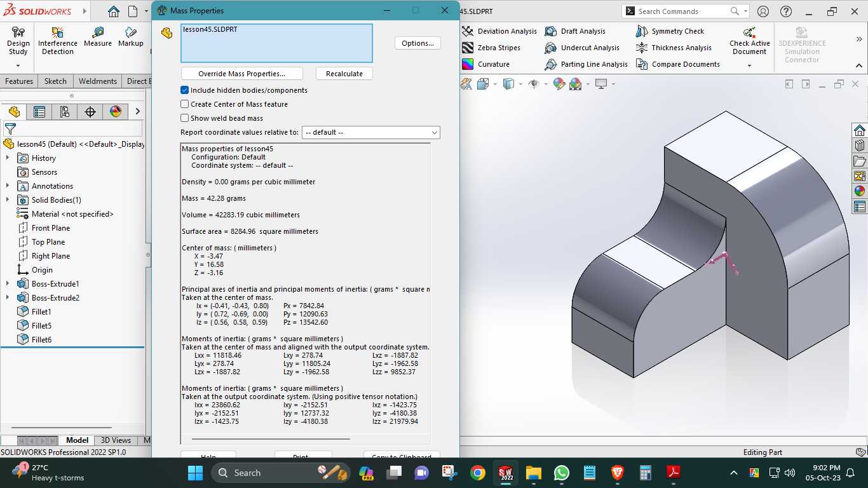868x488 pixels.
Task: Open SolidWorks Resources home task pane
Action: [x=860, y=130]
